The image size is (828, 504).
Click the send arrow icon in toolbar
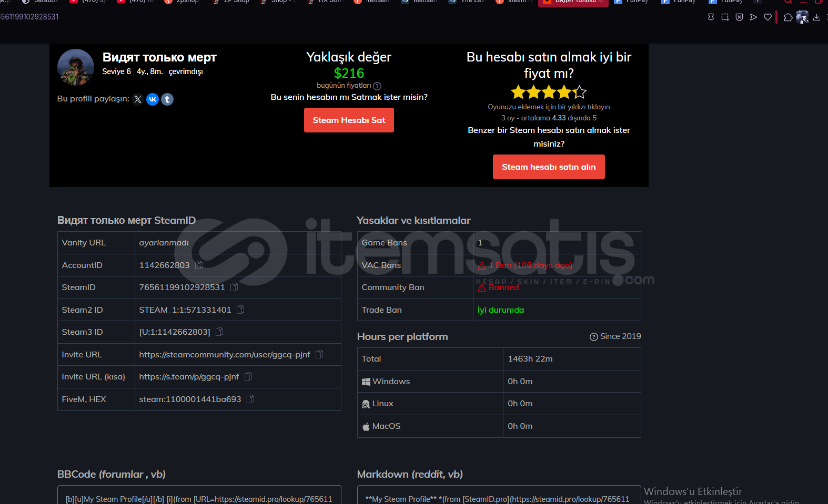point(753,17)
